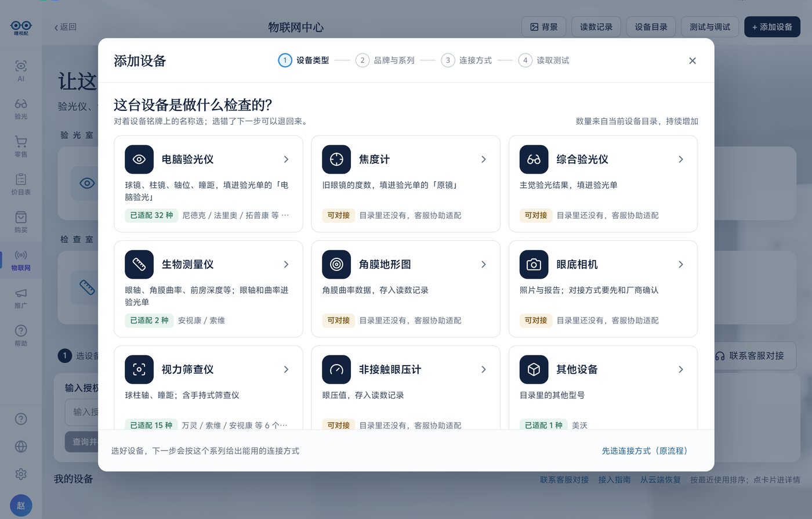This screenshot has width=812, height=519.
Task: Open 设备目录 in top bar
Action: [x=651, y=27]
